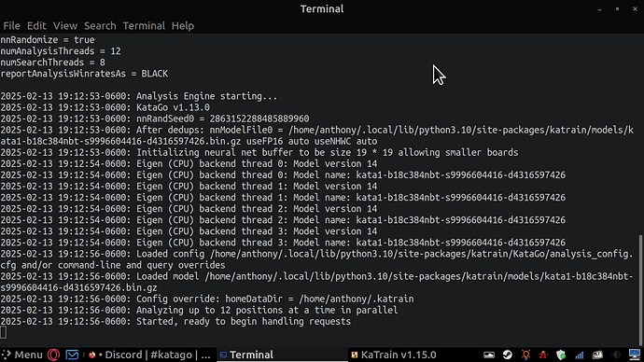This screenshot has width=644, height=362.
Task: Open the Steam tray icon
Action: 507,355
